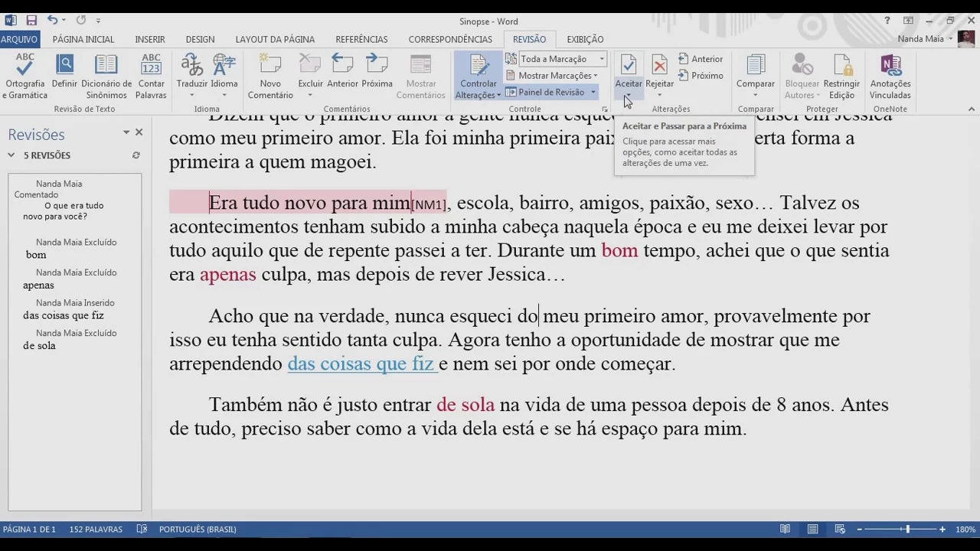Screen dimensions: 980x551
Task: Switch to Read Mode view
Action: pos(785,529)
